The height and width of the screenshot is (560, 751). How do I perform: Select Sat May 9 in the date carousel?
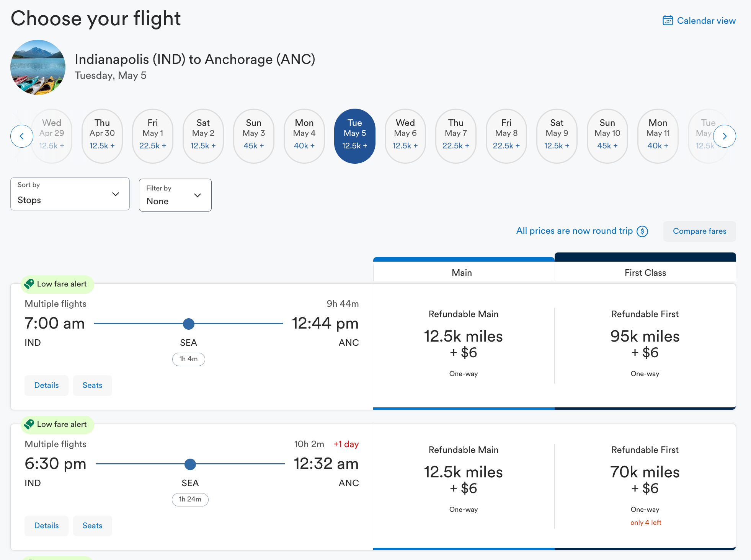click(x=557, y=136)
